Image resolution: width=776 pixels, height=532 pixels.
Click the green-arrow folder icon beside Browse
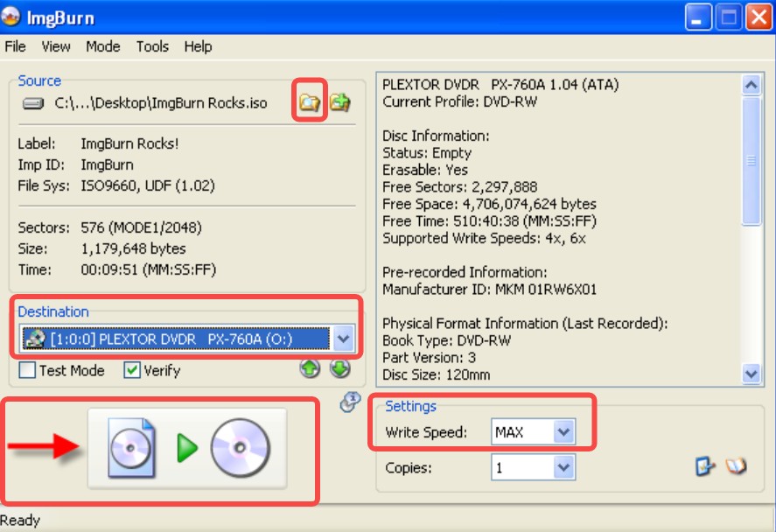point(340,102)
